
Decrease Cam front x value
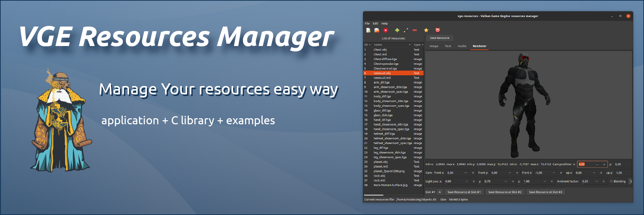[466, 173]
